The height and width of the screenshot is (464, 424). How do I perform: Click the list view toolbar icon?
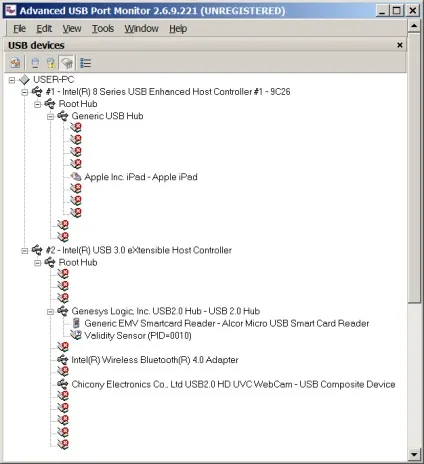coord(86,63)
